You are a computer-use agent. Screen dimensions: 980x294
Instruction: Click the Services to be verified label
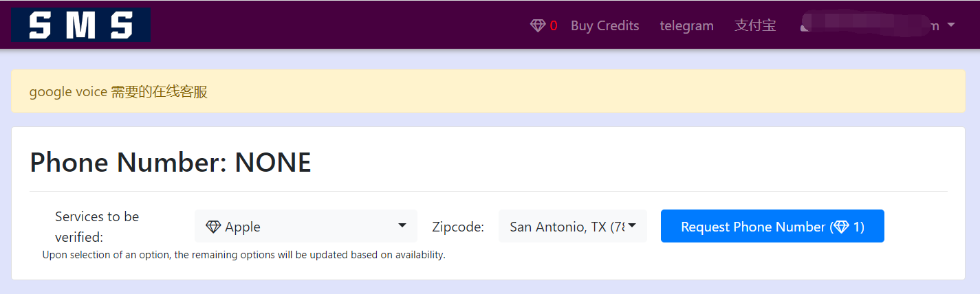(97, 227)
